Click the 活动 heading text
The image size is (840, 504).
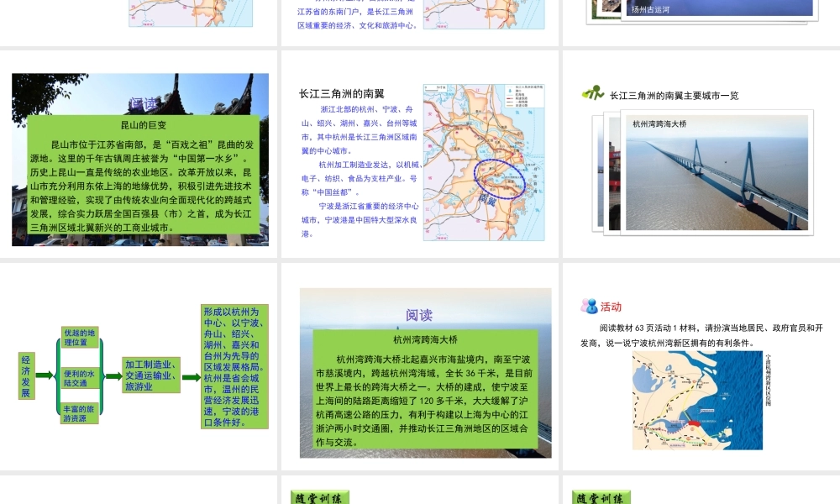click(611, 307)
